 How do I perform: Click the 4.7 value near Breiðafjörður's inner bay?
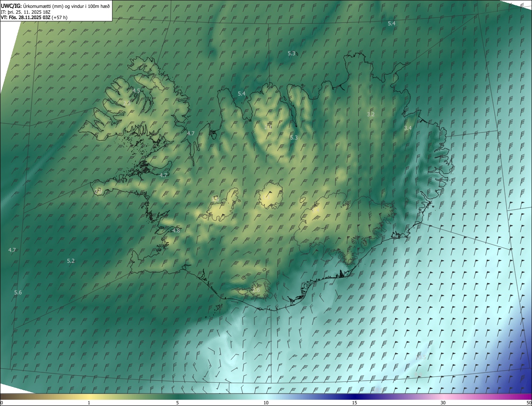point(164,176)
